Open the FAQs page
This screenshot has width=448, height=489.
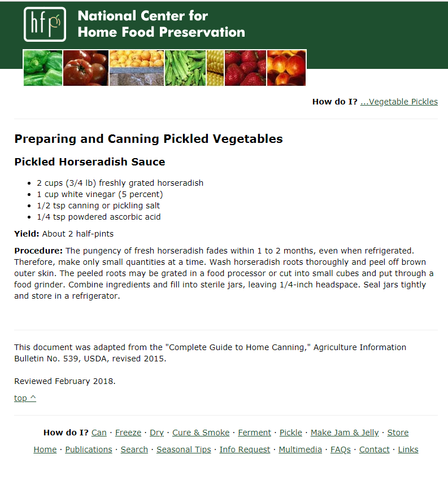tap(340, 449)
